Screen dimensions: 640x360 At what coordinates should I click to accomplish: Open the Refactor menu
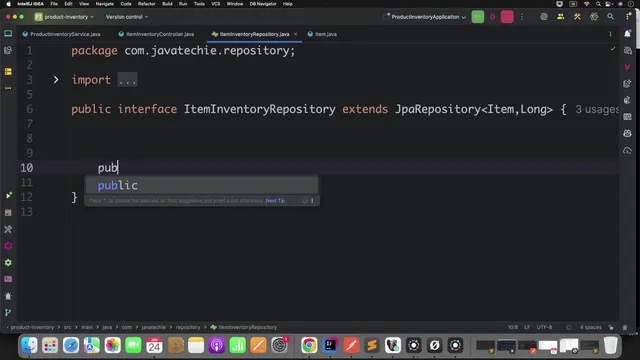tap(147, 4)
